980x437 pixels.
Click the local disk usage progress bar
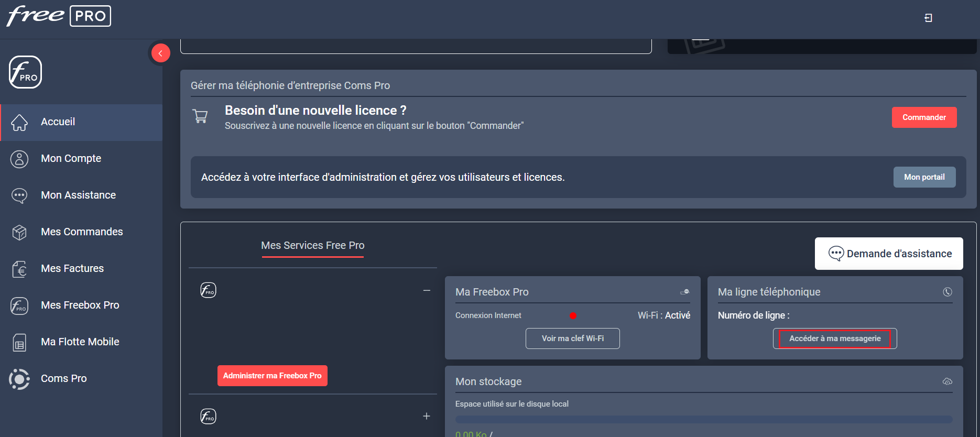tap(704, 419)
